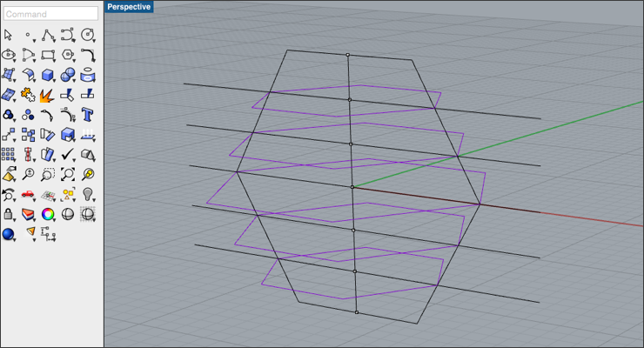
Task: Click the Group overlapping circles icon
Action: tap(8, 115)
